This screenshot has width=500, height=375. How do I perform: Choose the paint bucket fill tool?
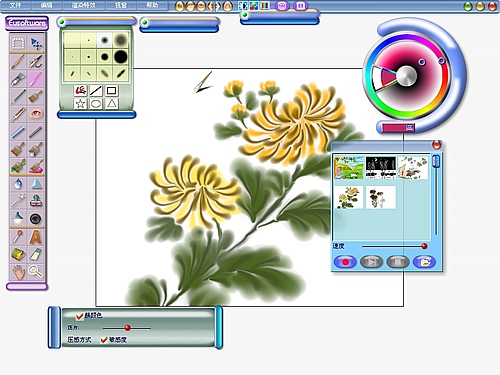pyautogui.click(x=18, y=254)
